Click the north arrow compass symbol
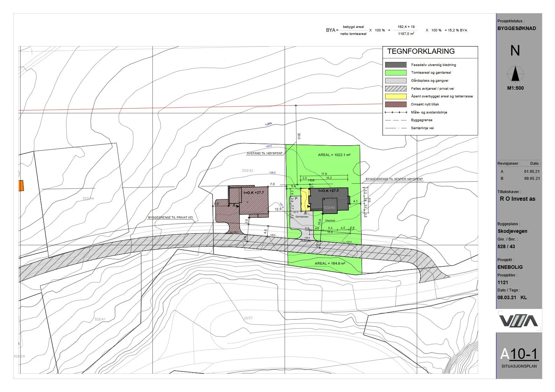The width and height of the screenshot is (555, 392). click(516, 74)
